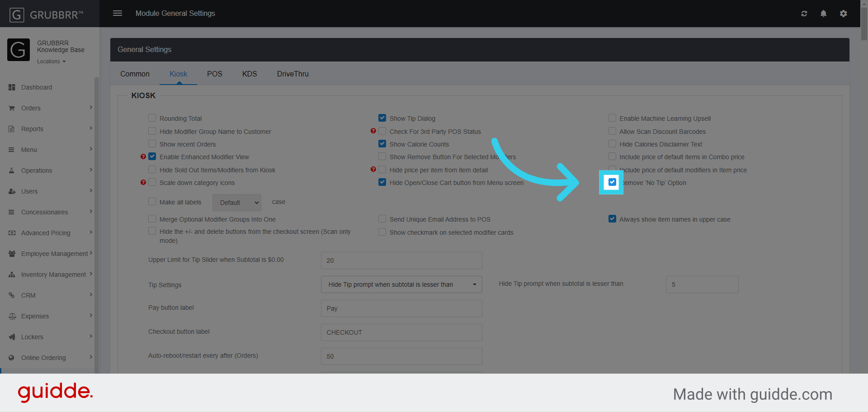Image resolution: width=868 pixels, height=412 pixels.
Task: Click the Online Ordering globe icon
Action: click(x=12, y=358)
